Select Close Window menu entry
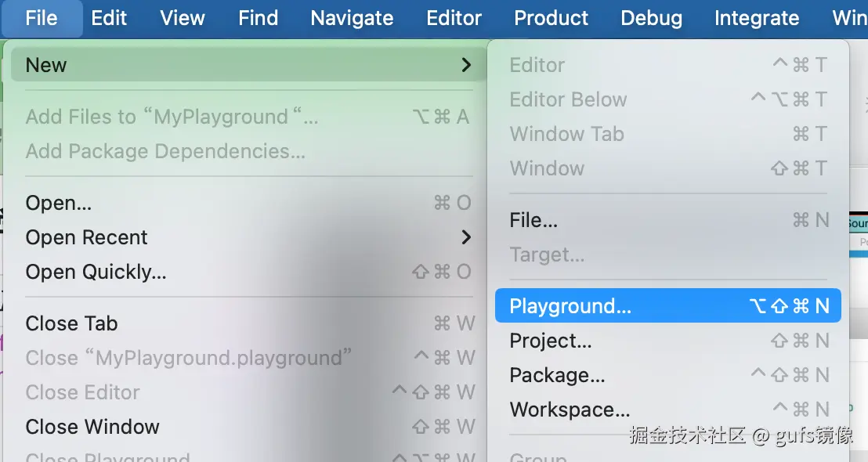868x462 pixels. tap(92, 427)
